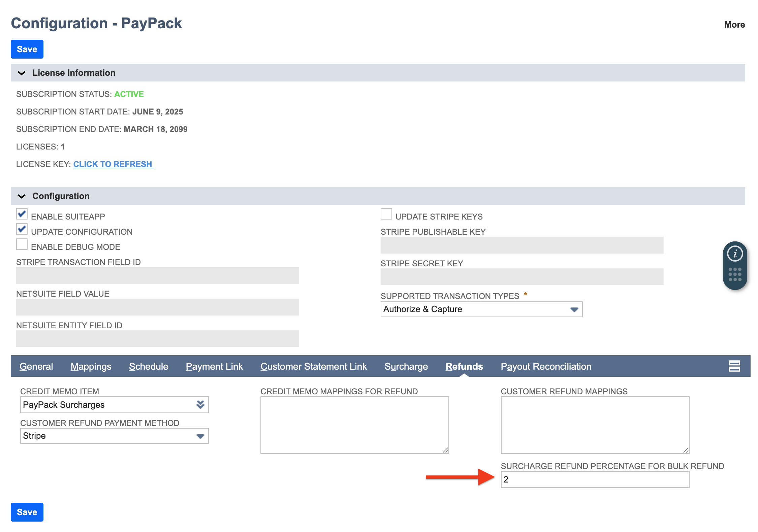
Task: Uncheck the Enable SuiteApp checkbox
Action: tap(22, 214)
